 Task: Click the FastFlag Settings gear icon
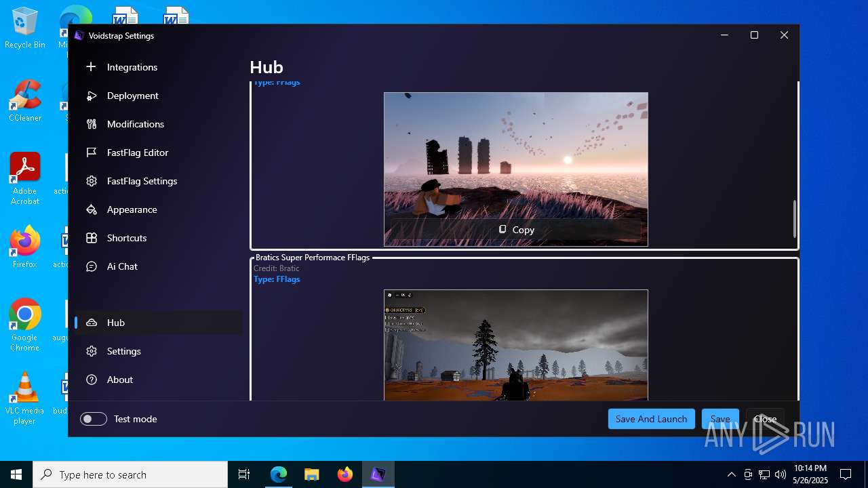[92, 181]
